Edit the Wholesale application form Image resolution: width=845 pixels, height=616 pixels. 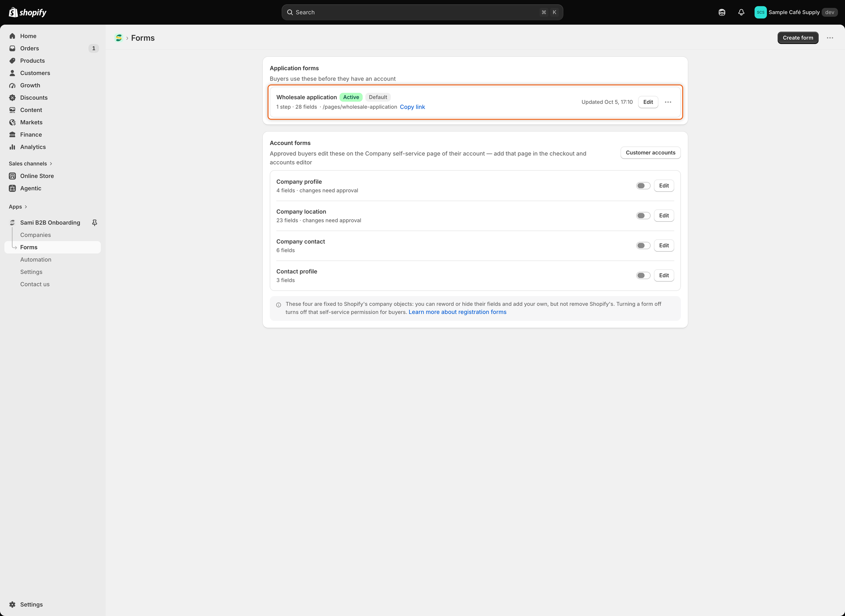648,102
